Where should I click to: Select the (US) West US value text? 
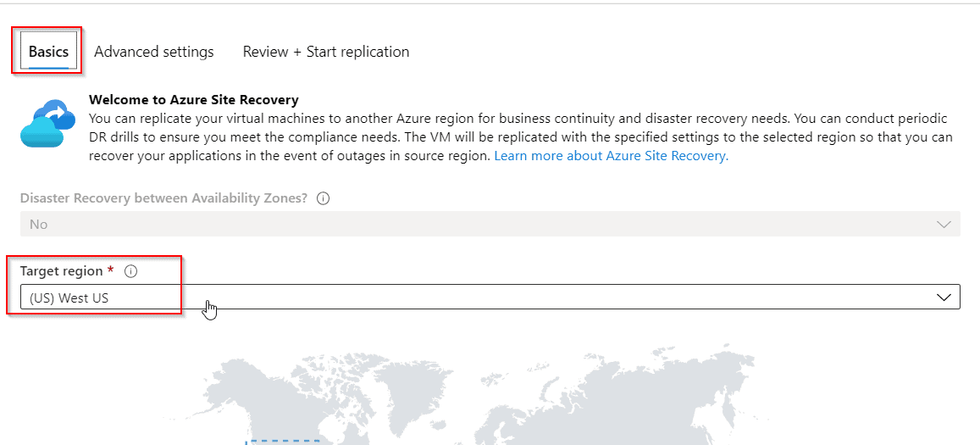point(69,298)
